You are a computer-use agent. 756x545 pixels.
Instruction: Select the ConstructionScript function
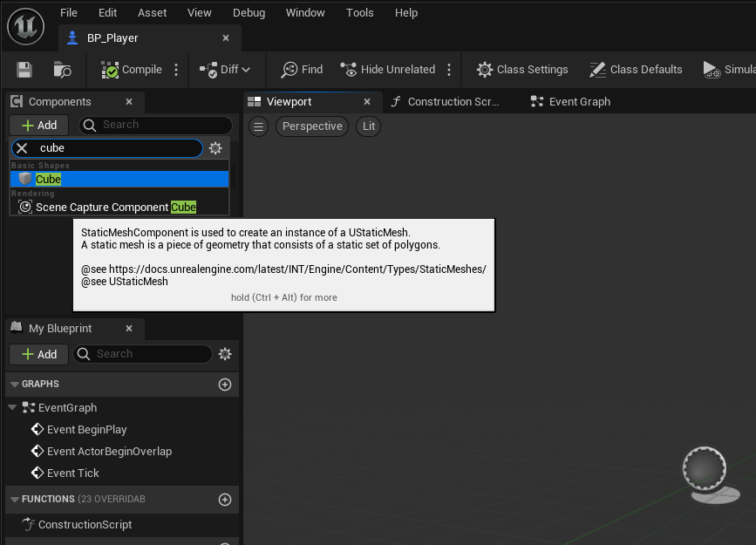click(85, 524)
